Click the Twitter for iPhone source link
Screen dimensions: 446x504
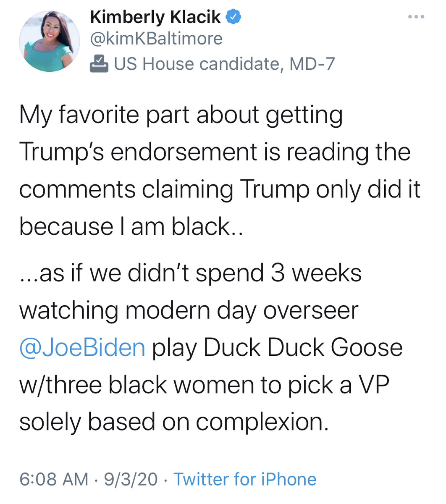click(245, 479)
